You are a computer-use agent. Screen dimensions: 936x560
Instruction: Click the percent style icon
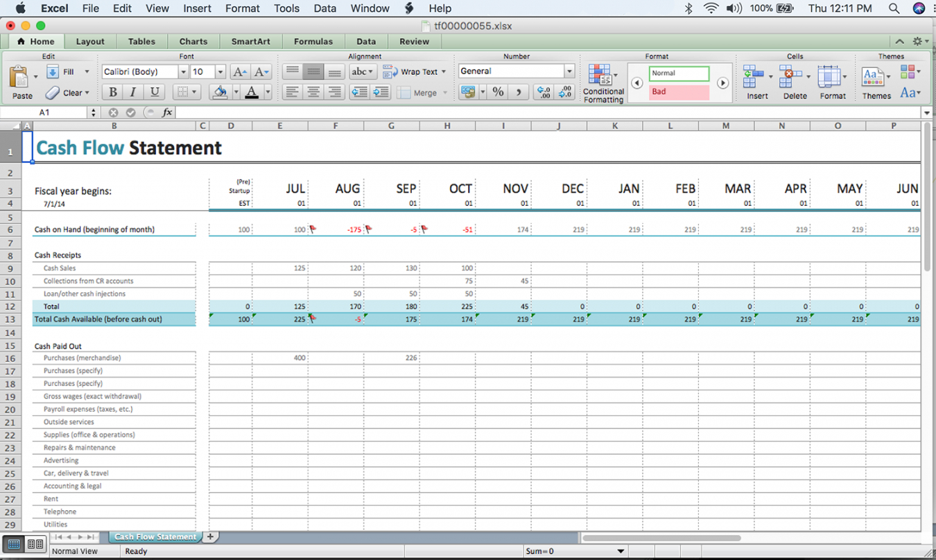coord(498,92)
